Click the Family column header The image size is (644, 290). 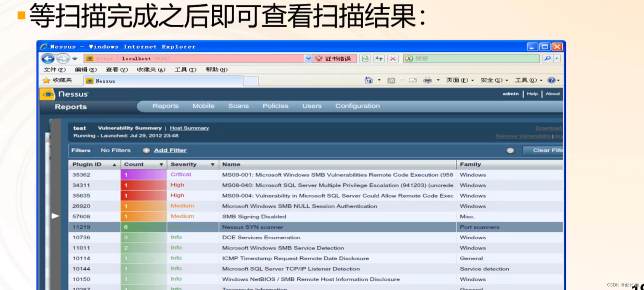510,164
